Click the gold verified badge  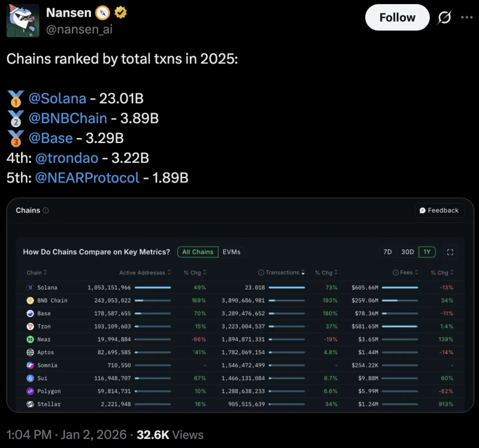tap(120, 13)
